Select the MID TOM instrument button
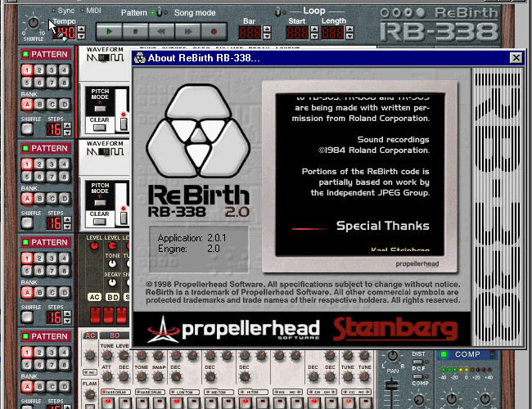 (x=219, y=392)
